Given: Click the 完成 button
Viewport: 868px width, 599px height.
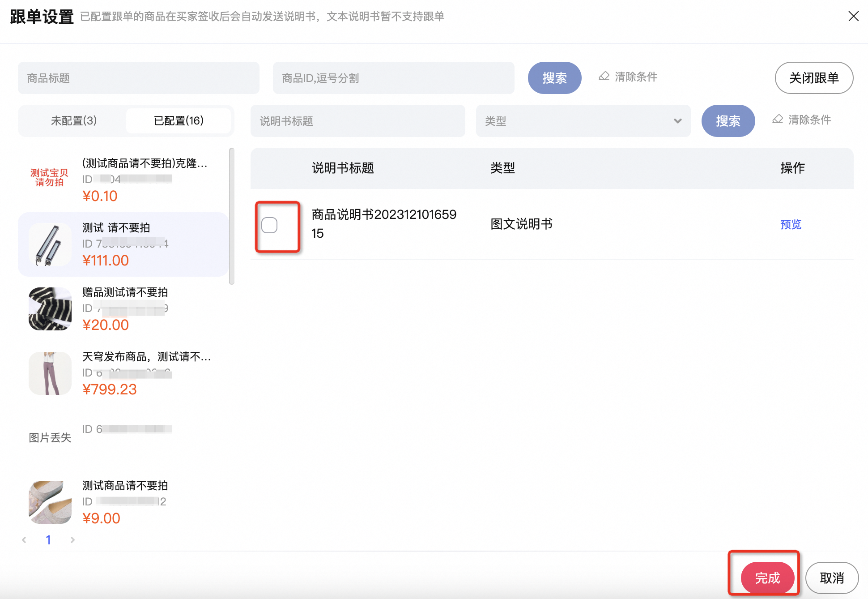Looking at the screenshot, I should [767, 578].
